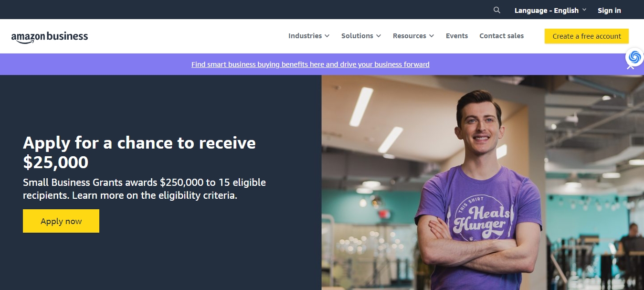Image resolution: width=644 pixels, height=290 pixels.
Task: Click the Sign in link
Action: [x=609, y=11]
